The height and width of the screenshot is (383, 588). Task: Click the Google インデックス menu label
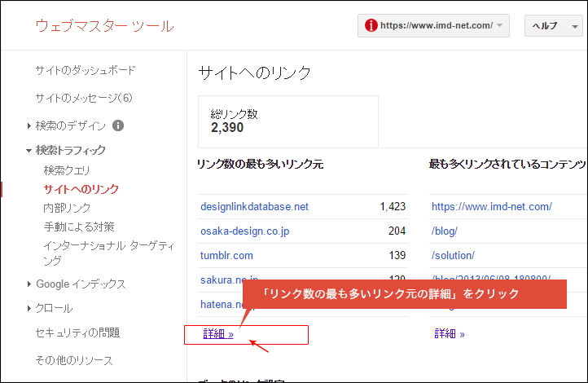pyautogui.click(x=81, y=284)
